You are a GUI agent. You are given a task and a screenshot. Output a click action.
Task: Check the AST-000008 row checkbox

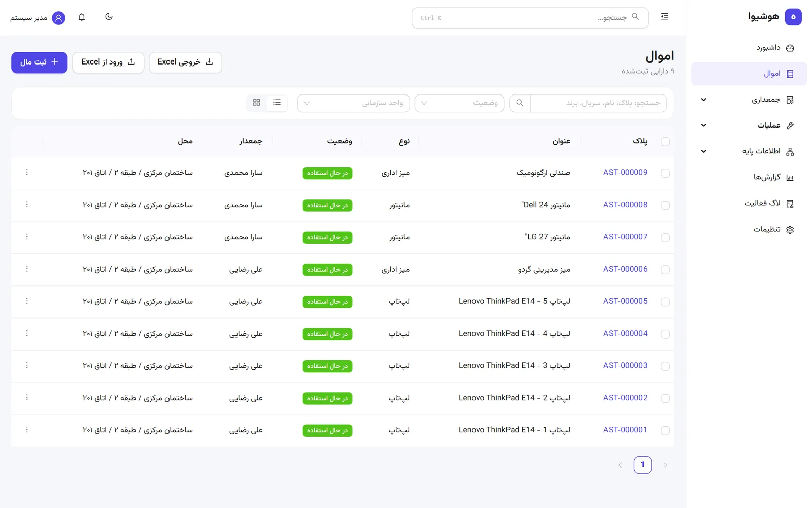point(665,205)
